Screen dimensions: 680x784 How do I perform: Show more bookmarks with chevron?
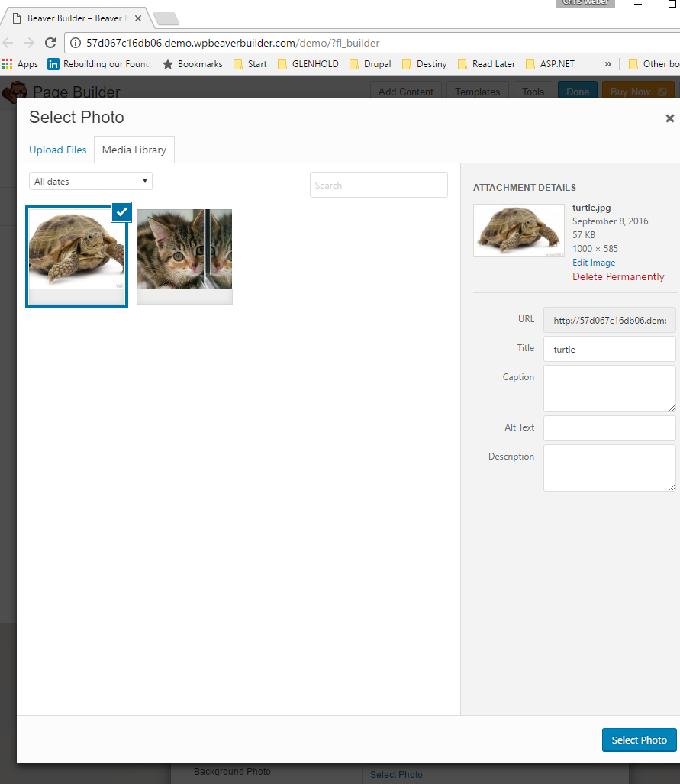(x=608, y=64)
